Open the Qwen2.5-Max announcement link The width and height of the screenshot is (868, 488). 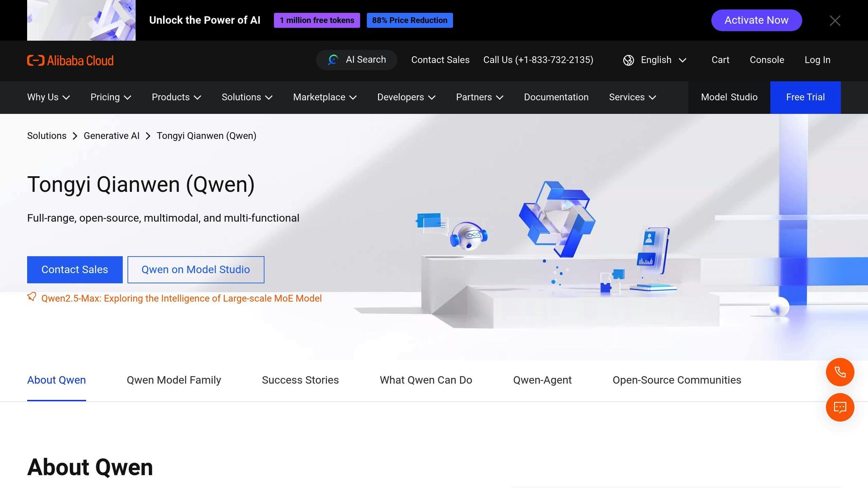(181, 299)
